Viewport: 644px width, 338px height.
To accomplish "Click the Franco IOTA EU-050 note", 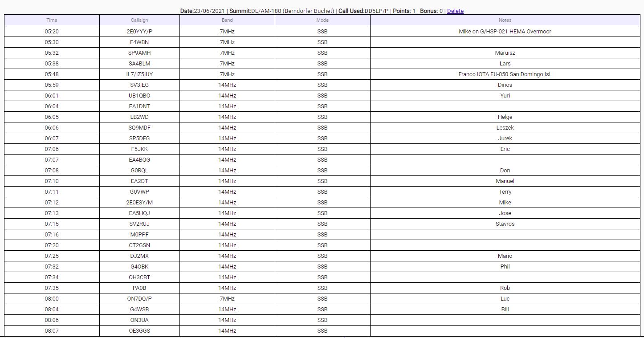I will 505,74.
